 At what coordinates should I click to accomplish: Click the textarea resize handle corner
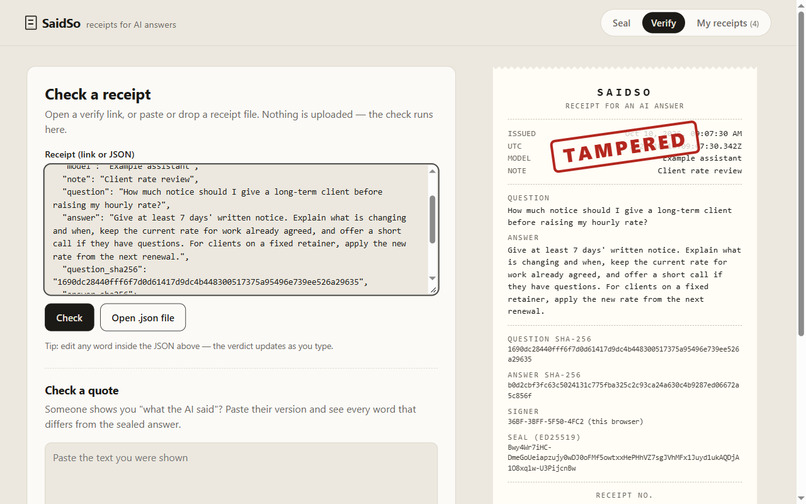pos(433,290)
